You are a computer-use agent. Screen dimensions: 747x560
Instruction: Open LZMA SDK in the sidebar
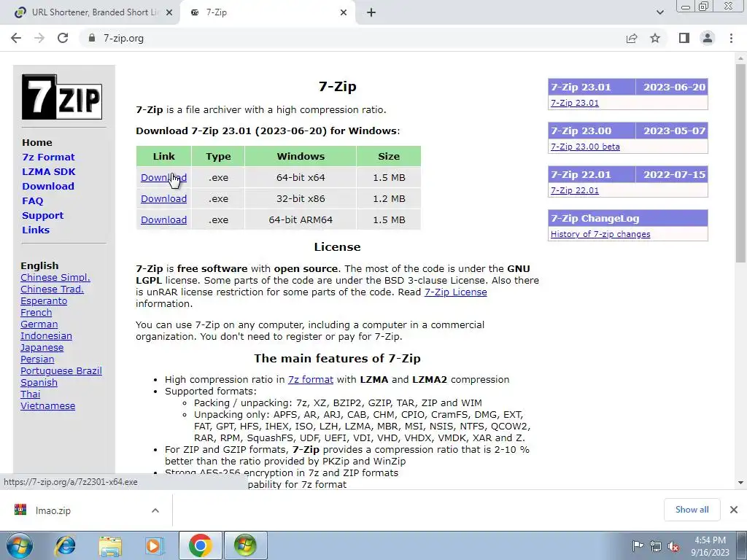[x=49, y=171]
